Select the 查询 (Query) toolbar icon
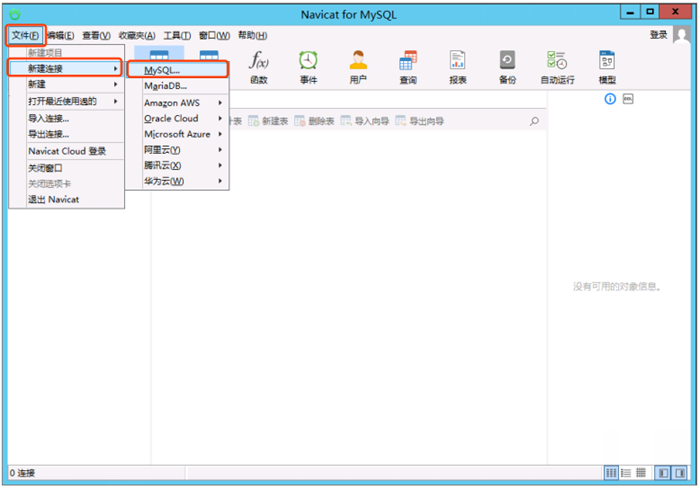The width and height of the screenshot is (700, 490). [x=408, y=66]
